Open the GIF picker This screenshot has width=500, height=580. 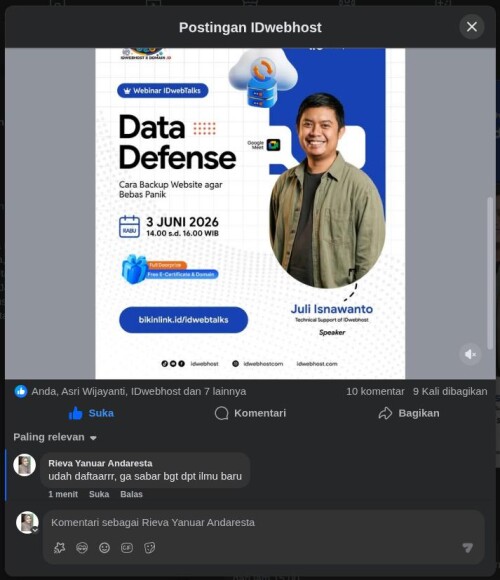click(x=127, y=548)
